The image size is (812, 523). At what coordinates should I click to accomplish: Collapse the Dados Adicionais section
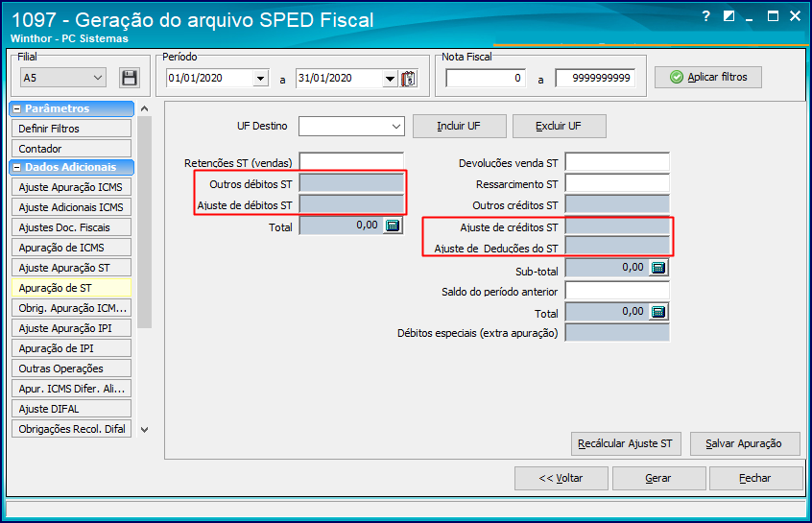(x=17, y=167)
